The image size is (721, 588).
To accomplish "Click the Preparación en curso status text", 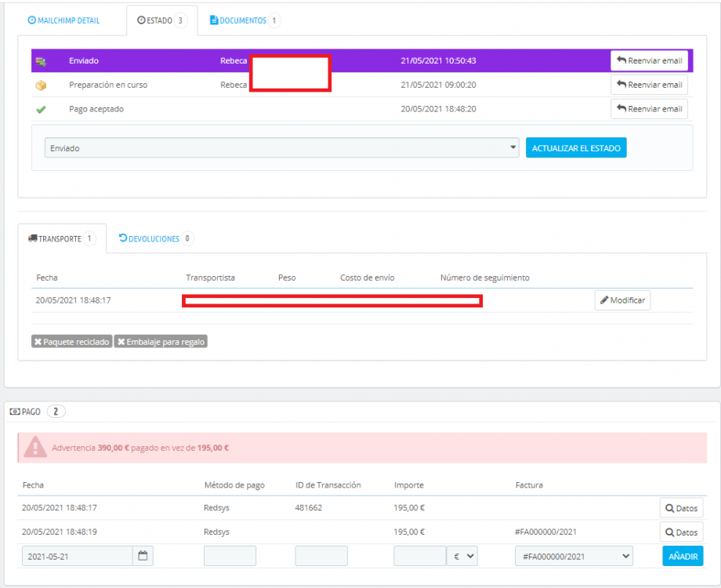I will (108, 85).
